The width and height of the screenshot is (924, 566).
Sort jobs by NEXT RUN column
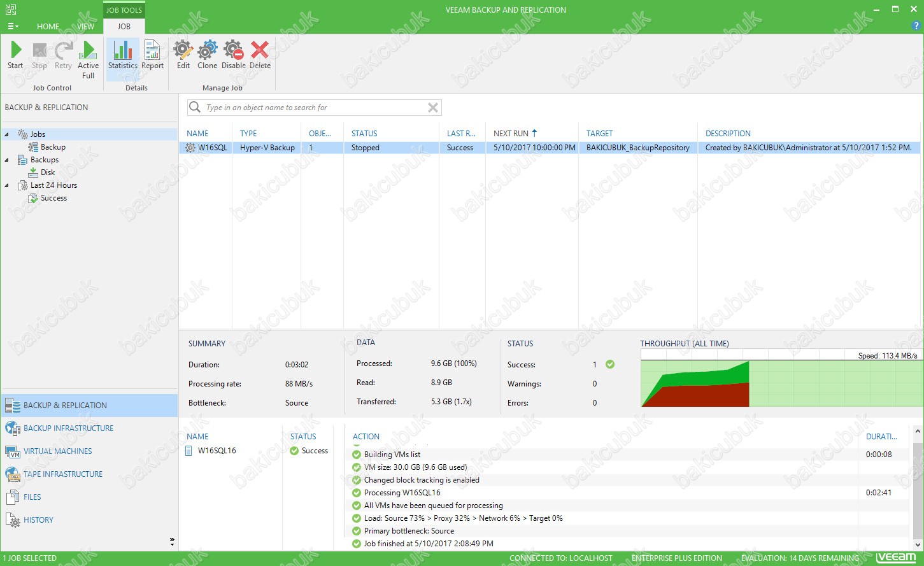pos(515,134)
